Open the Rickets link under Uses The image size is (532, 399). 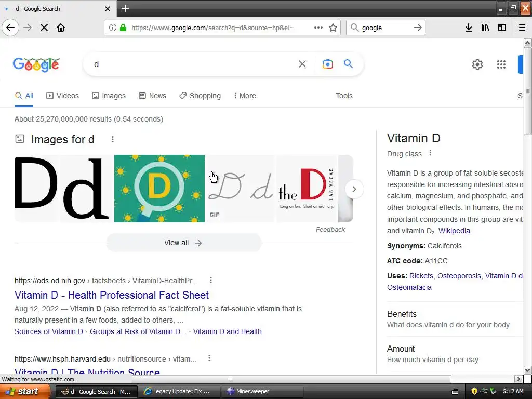click(x=421, y=276)
